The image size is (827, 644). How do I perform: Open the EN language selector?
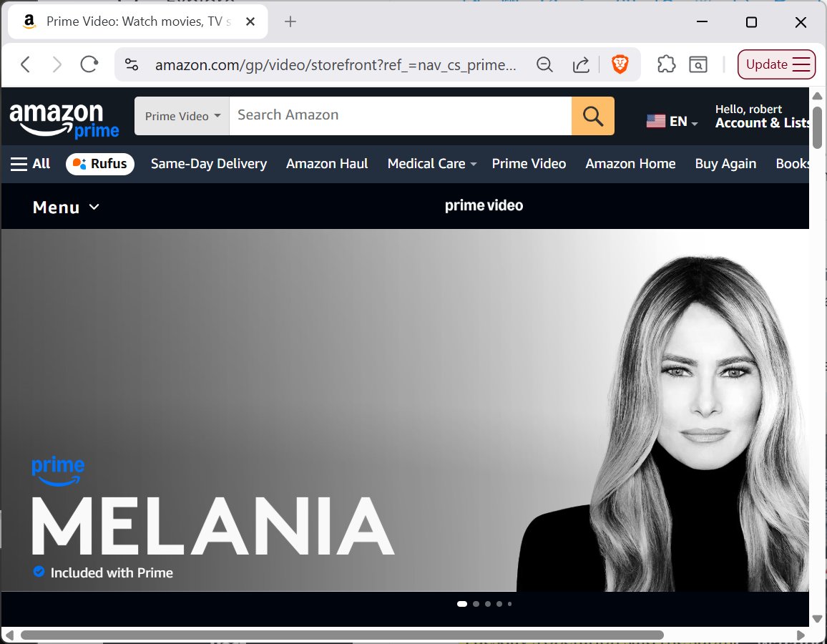pos(672,122)
